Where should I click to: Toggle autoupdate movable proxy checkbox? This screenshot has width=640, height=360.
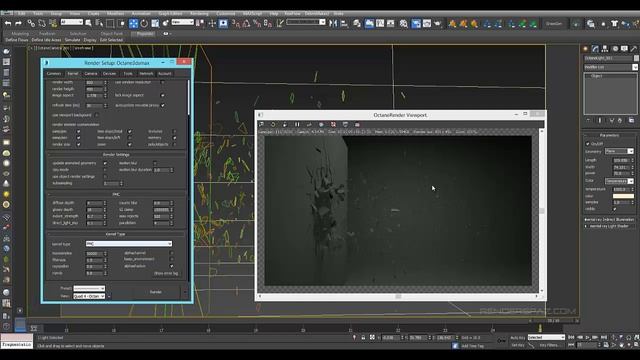click(162, 105)
